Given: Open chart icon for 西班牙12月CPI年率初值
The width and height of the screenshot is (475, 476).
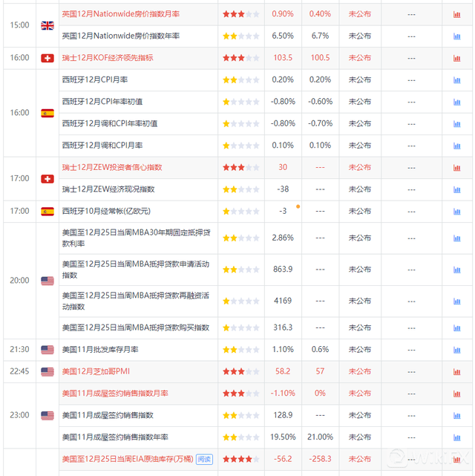Looking at the screenshot, I should pyautogui.click(x=456, y=102).
